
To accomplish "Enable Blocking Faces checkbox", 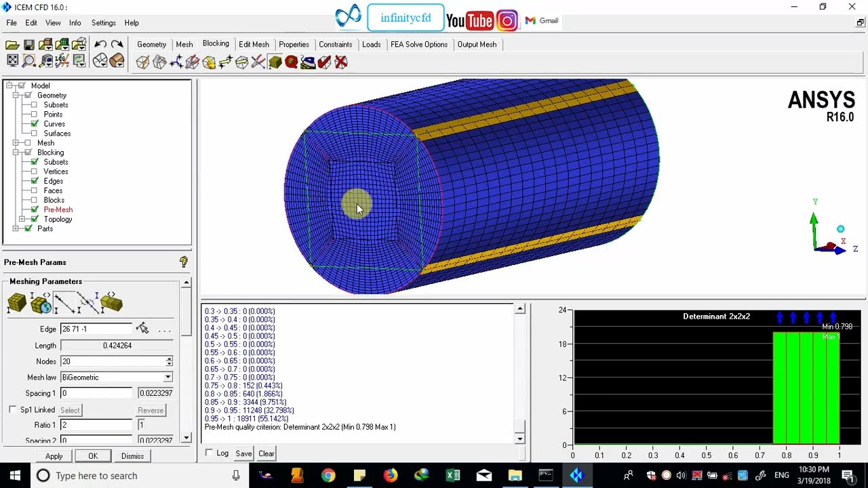I will (x=35, y=190).
